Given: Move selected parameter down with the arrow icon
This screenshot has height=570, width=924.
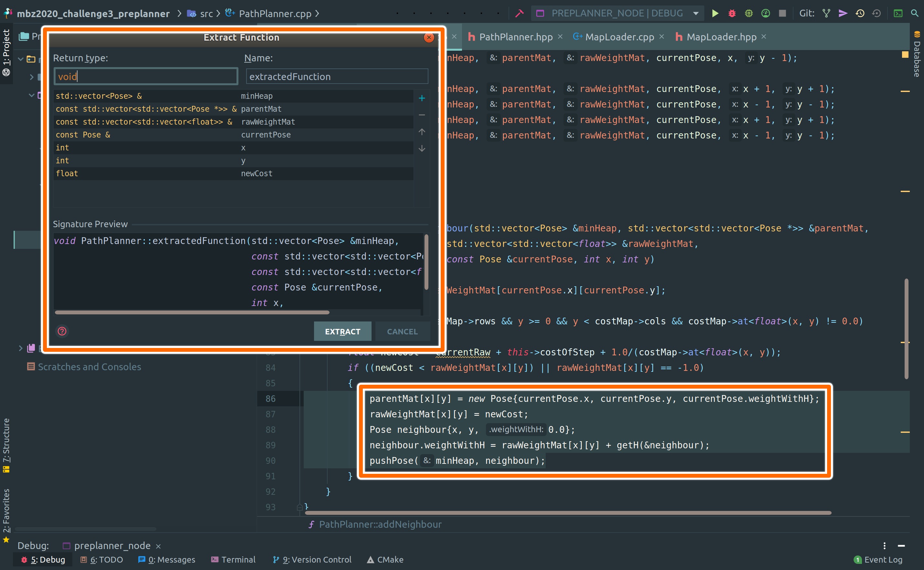Looking at the screenshot, I should [x=422, y=148].
